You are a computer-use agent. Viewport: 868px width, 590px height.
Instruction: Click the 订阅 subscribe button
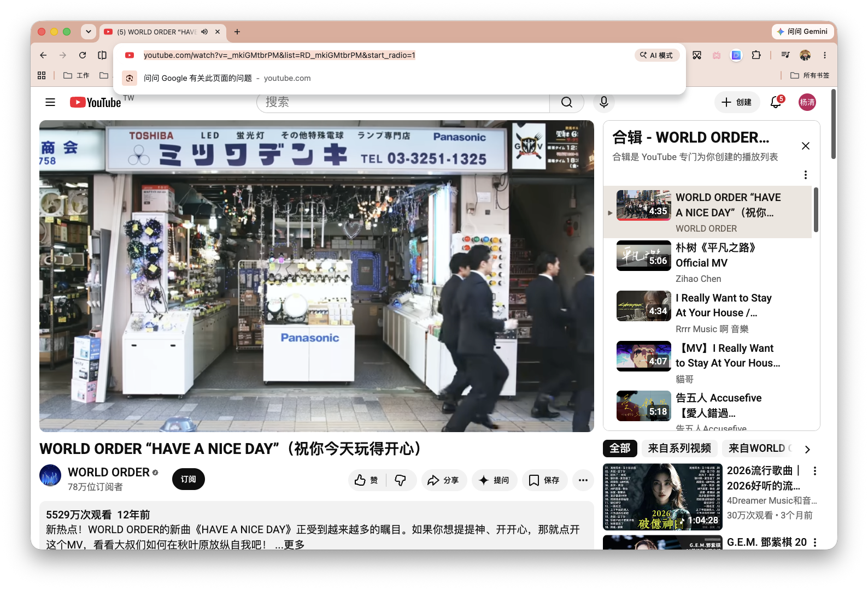coord(188,479)
